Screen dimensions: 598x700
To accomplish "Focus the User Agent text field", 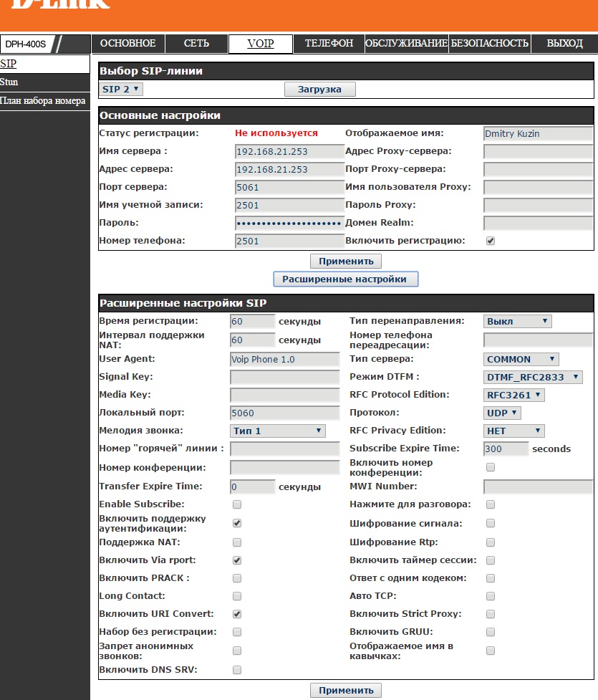I will pos(284,359).
